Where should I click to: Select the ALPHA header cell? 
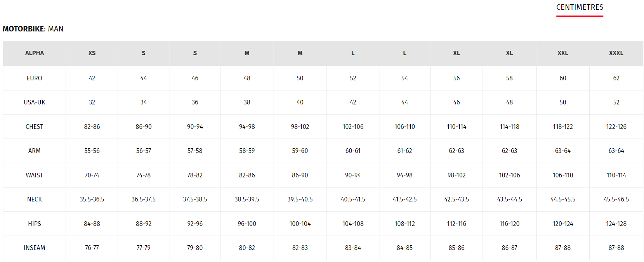coord(35,53)
